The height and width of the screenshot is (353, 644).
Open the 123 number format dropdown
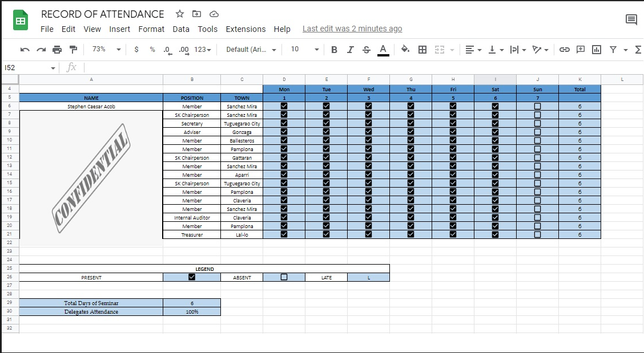[x=203, y=50]
